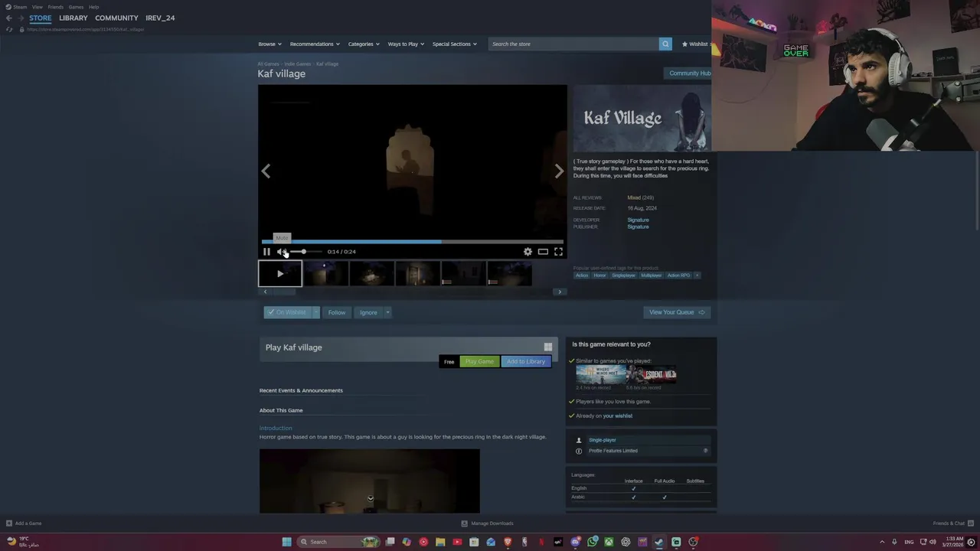Viewport: 980px width, 551px height.
Task: Click the Follow button
Action: point(337,312)
